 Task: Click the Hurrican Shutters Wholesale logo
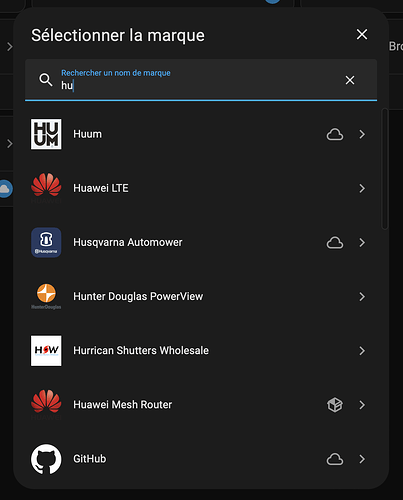click(46, 351)
